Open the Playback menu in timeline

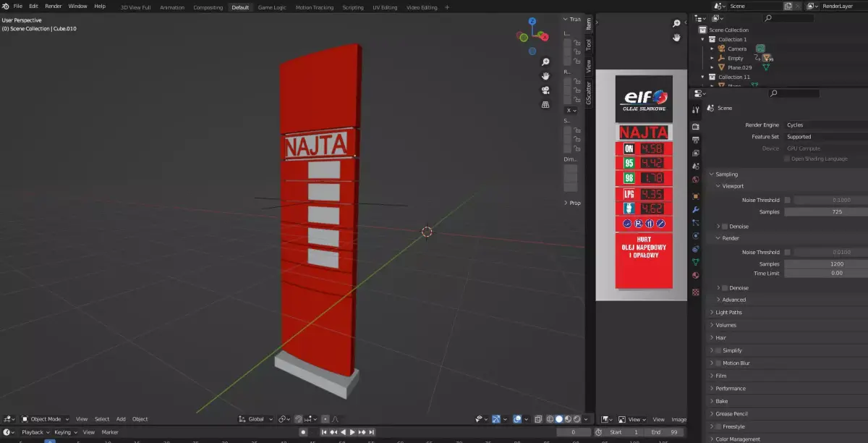pos(35,432)
